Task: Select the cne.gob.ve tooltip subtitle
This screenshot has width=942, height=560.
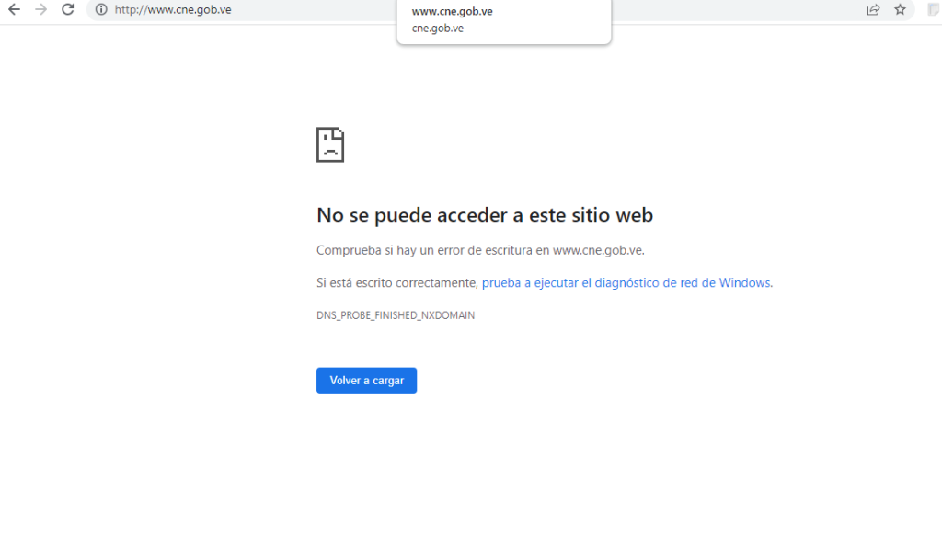Action: tap(437, 29)
